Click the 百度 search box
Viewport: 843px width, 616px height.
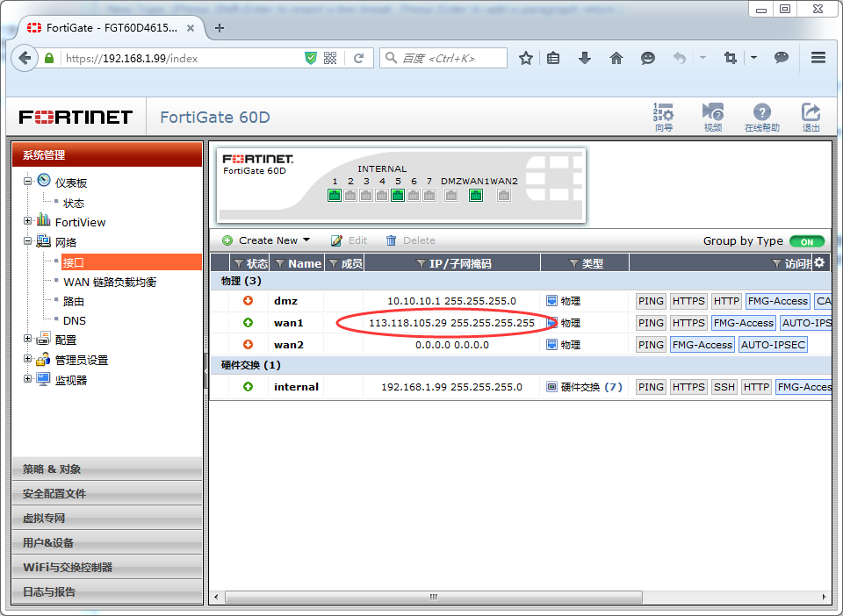[x=443, y=58]
